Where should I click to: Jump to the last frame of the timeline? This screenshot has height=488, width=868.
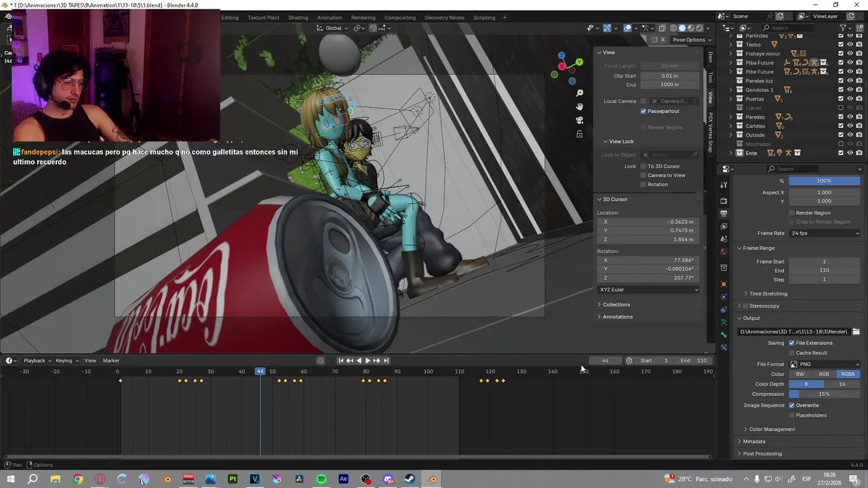(x=385, y=361)
